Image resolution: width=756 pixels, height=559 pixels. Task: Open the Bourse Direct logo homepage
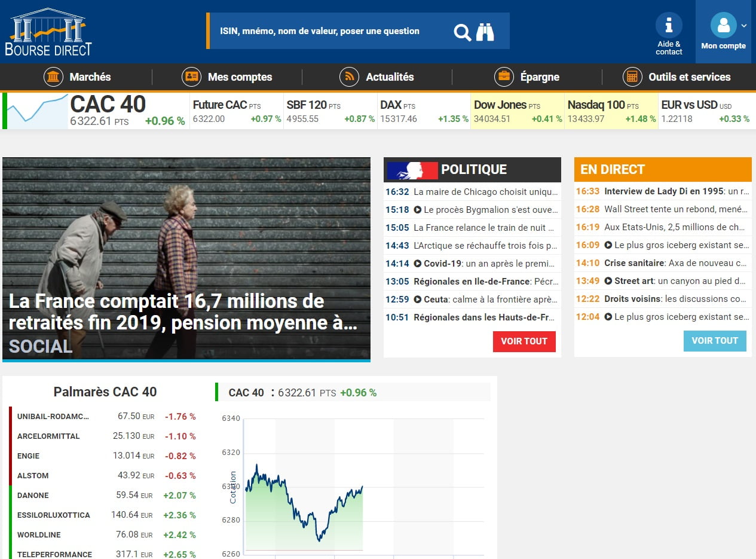tap(48, 32)
